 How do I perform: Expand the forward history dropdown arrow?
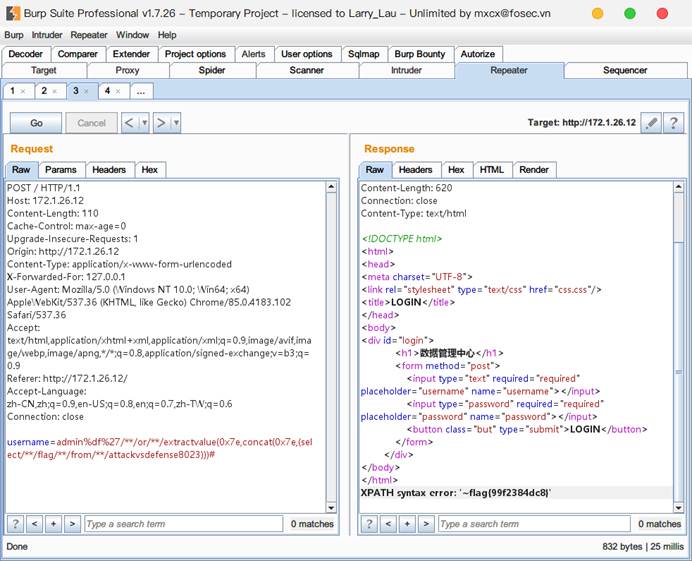(176, 123)
